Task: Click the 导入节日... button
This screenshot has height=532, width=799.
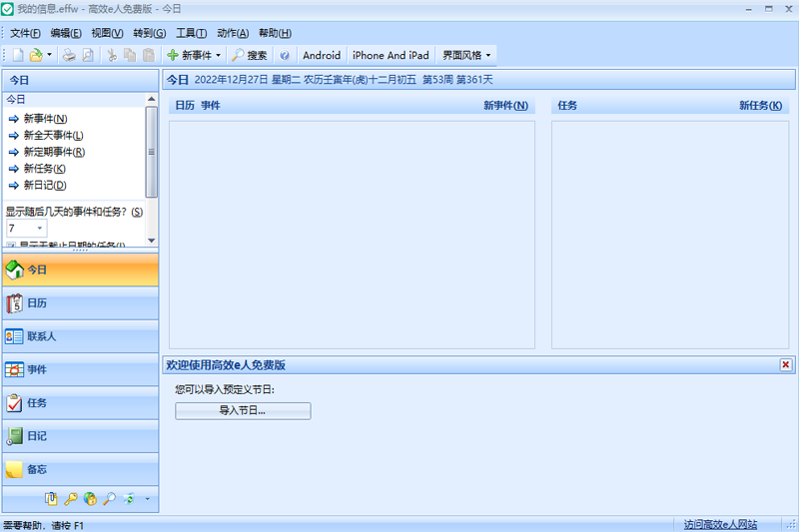Action: point(243,411)
